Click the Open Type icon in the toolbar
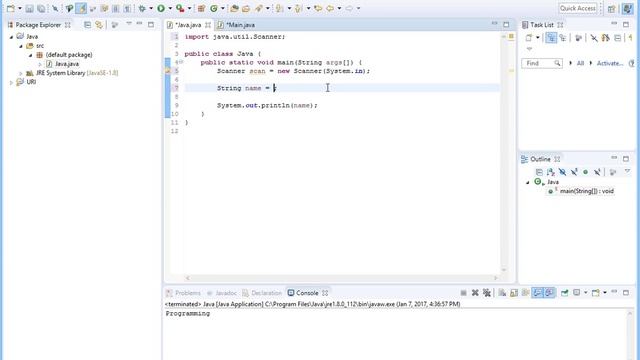Image resolution: width=640 pixels, height=360 pixels. [x=234, y=8]
